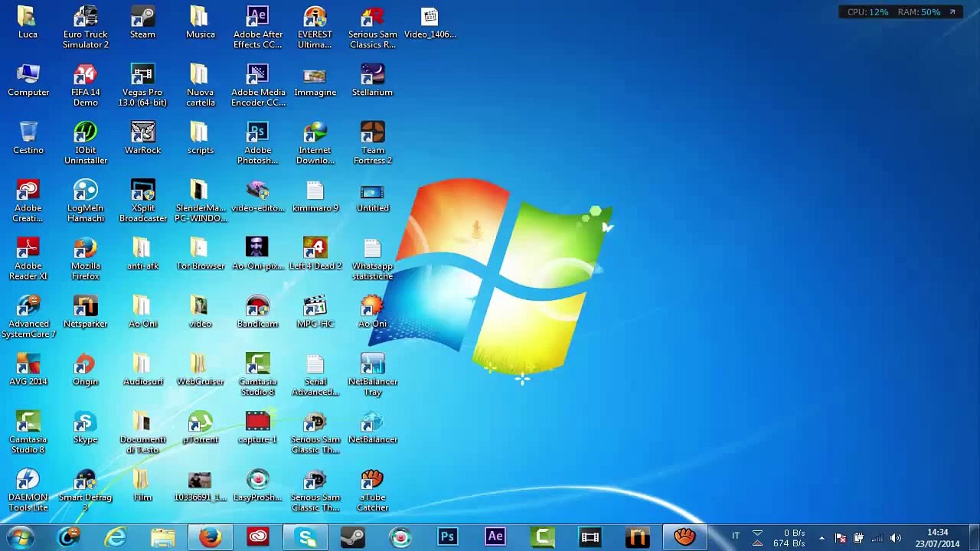Open the volume control in system tray
Image resolution: width=980 pixels, height=551 pixels.
tap(896, 538)
